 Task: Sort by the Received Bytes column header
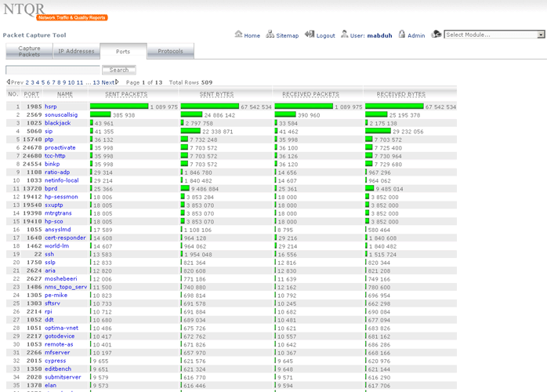click(x=400, y=94)
